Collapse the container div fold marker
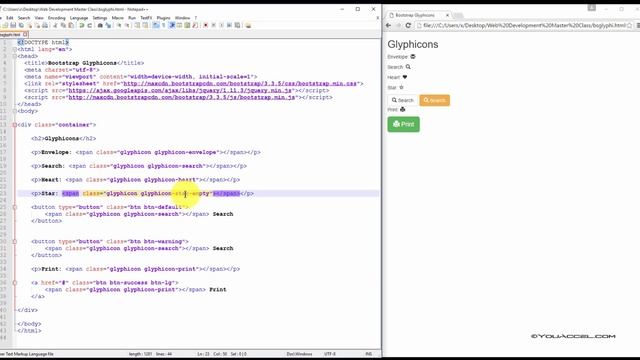 15,125
